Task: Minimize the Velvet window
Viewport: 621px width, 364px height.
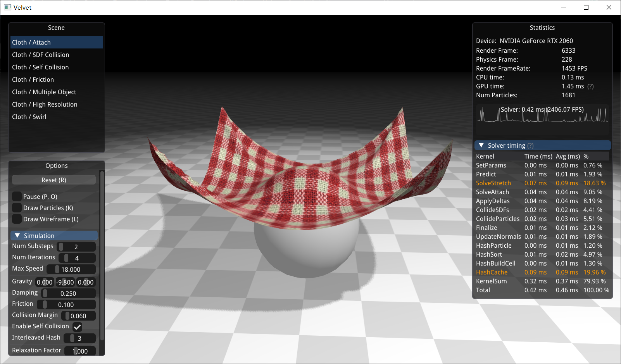Action: [x=564, y=7]
